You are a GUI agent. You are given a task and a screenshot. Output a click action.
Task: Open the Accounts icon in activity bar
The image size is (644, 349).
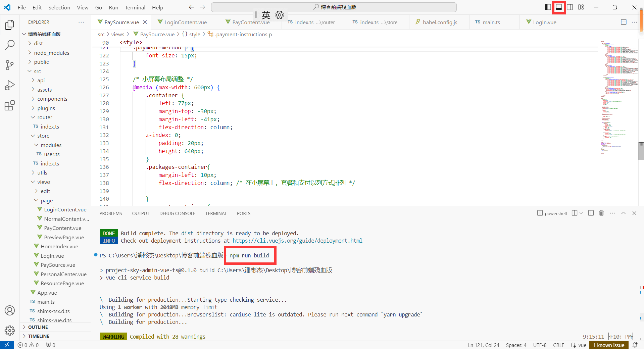(x=10, y=310)
